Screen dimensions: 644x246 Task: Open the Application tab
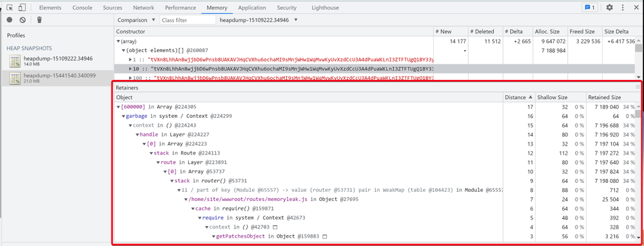pos(251,7)
